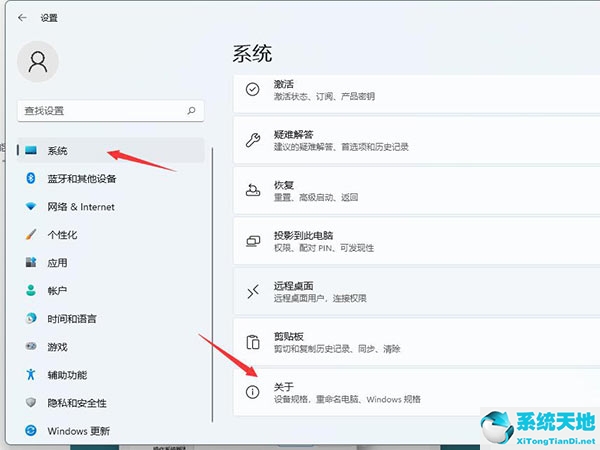Click the 时间和语言 globe icon
The image size is (600, 450).
pos(31,318)
